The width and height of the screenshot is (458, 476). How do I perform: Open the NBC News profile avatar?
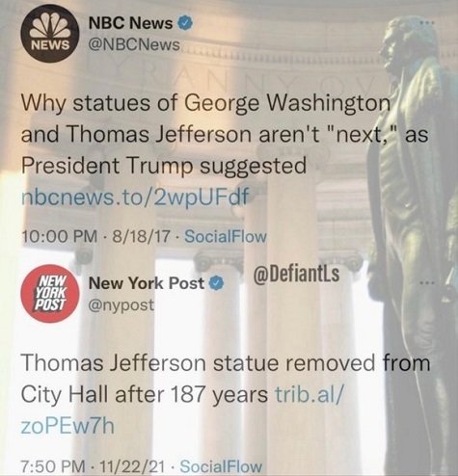pyautogui.click(x=50, y=34)
